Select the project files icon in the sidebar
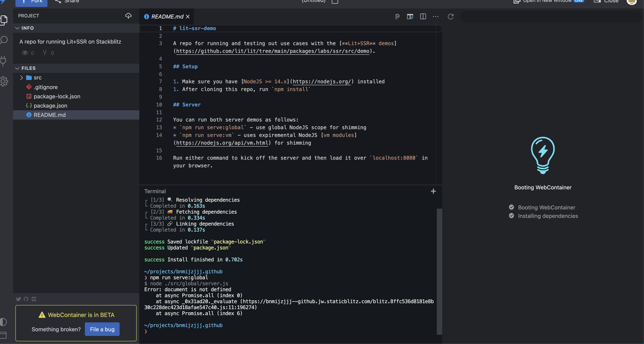 (x=4, y=20)
